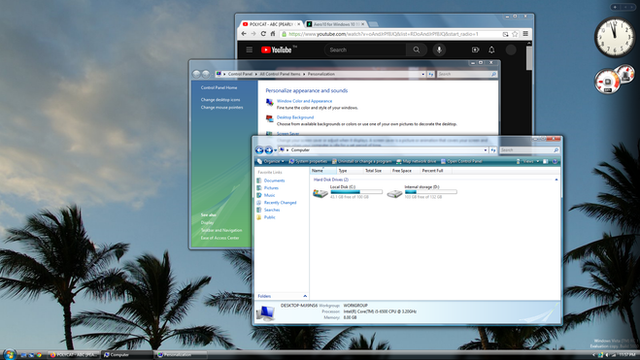Expand Computer address bar history dropdown
The width and height of the screenshot is (640, 360).
click(485, 150)
